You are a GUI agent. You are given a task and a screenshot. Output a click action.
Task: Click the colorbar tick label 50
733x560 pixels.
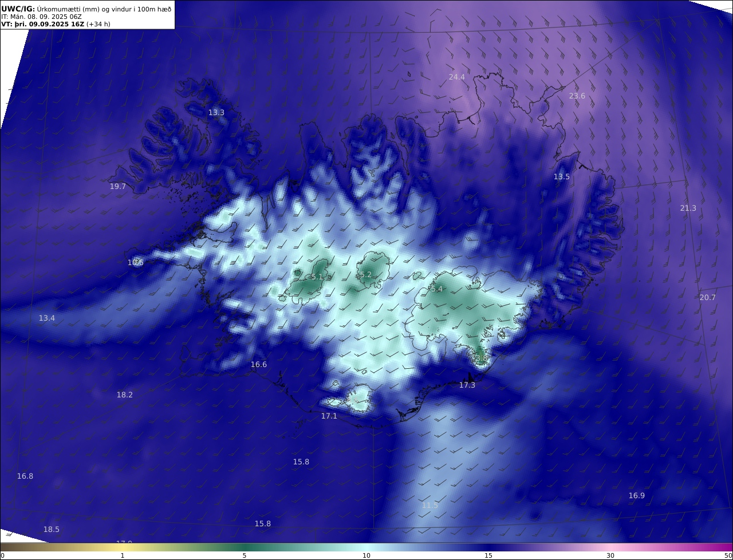[x=728, y=555]
